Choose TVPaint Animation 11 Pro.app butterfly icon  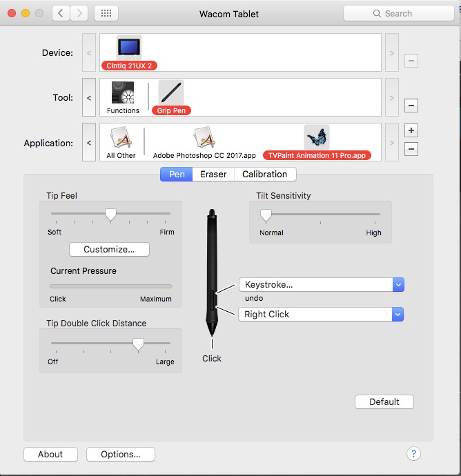tap(317, 137)
